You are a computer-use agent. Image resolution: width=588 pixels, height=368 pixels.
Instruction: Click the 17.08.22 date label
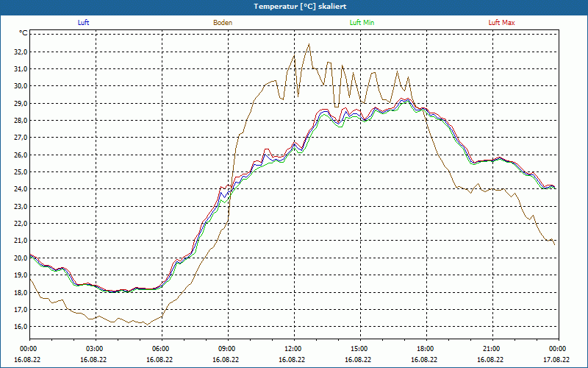click(x=557, y=359)
